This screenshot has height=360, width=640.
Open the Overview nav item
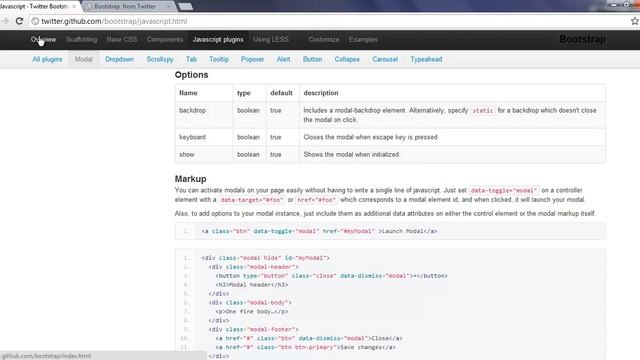(43, 40)
